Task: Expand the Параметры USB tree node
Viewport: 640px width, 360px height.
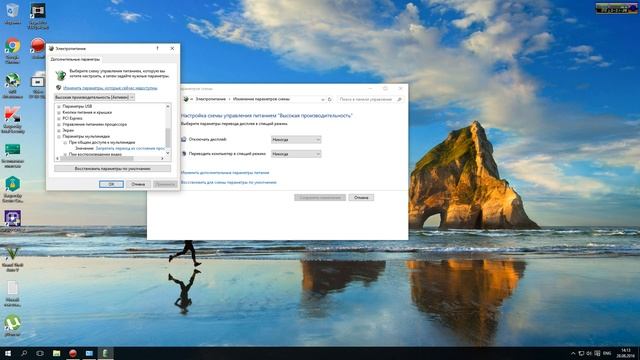Action: click(59, 107)
